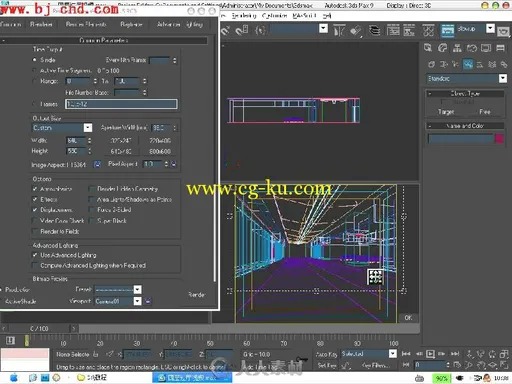Uncheck Use Advanced Lighting
The height and width of the screenshot is (384, 512).
click(x=35, y=255)
